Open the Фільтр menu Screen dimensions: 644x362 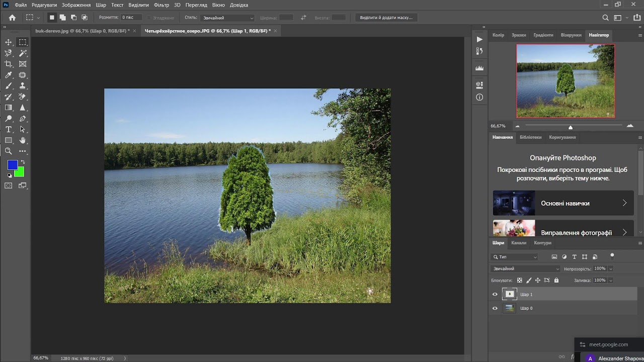tap(162, 5)
